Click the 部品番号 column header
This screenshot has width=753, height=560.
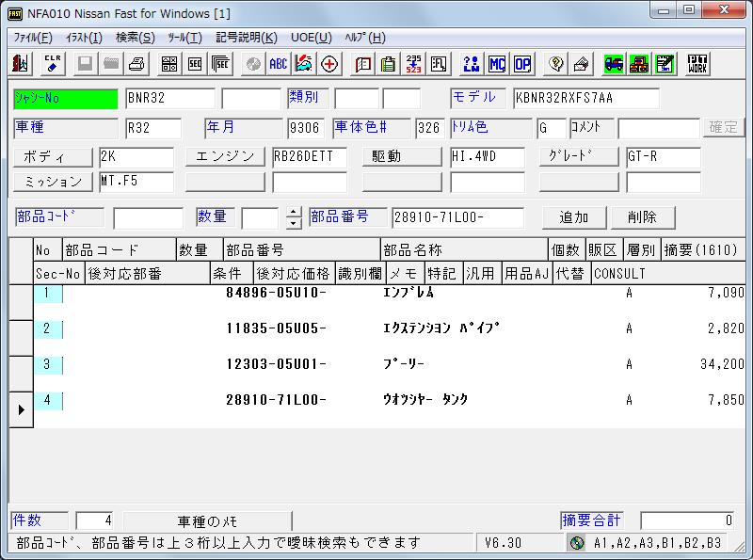pos(301,250)
